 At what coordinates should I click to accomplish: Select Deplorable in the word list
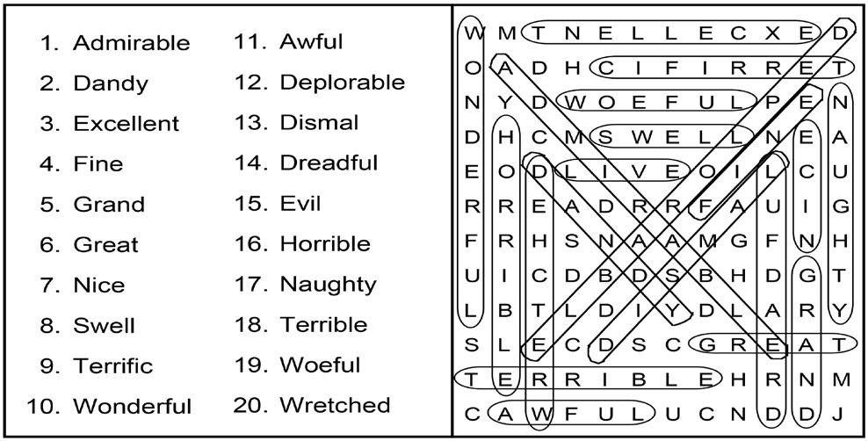342,83
